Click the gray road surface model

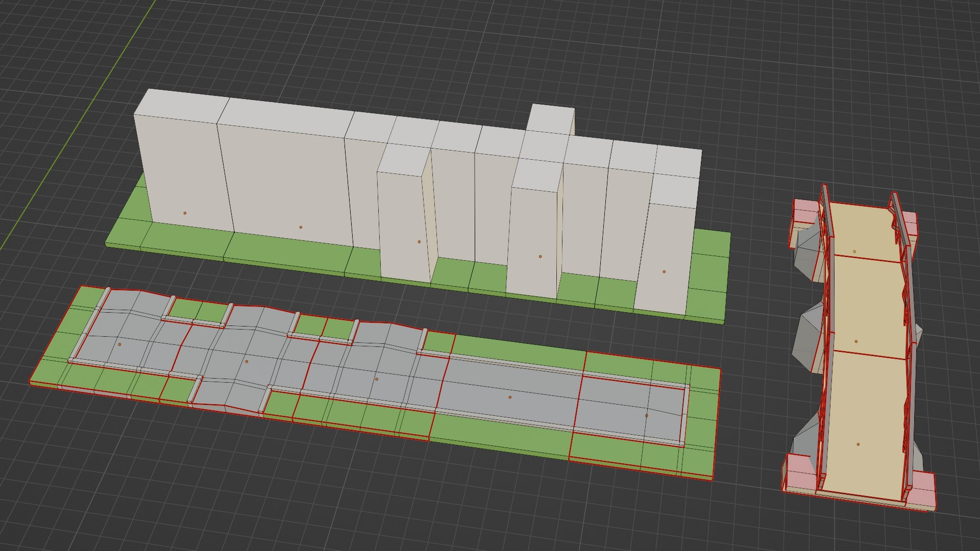click(378, 367)
